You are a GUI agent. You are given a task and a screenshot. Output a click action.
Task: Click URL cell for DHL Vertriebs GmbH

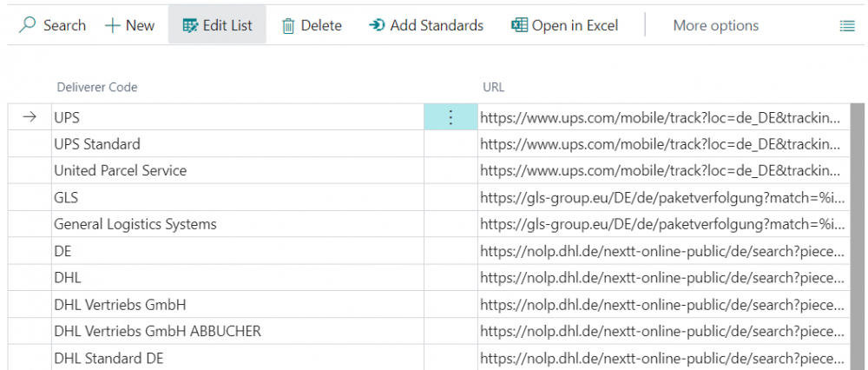[x=664, y=305]
